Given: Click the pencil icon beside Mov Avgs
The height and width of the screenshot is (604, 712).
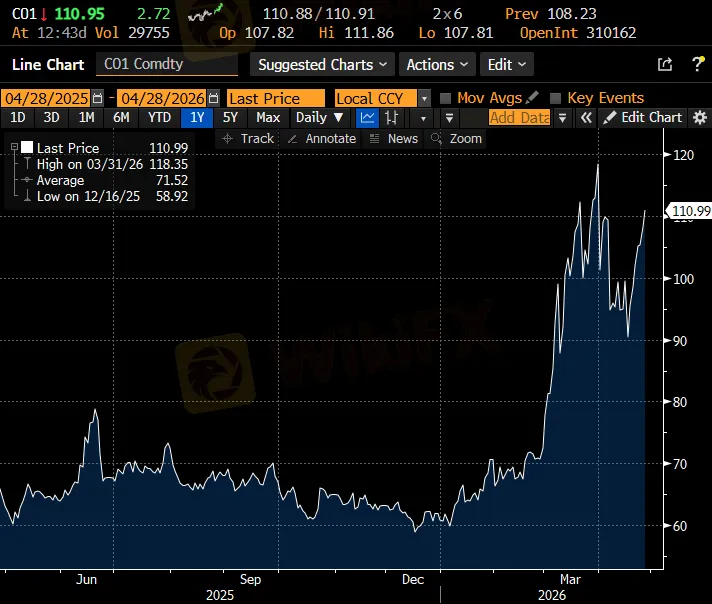Looking at the screenshot, I should (x=532, y=98).
